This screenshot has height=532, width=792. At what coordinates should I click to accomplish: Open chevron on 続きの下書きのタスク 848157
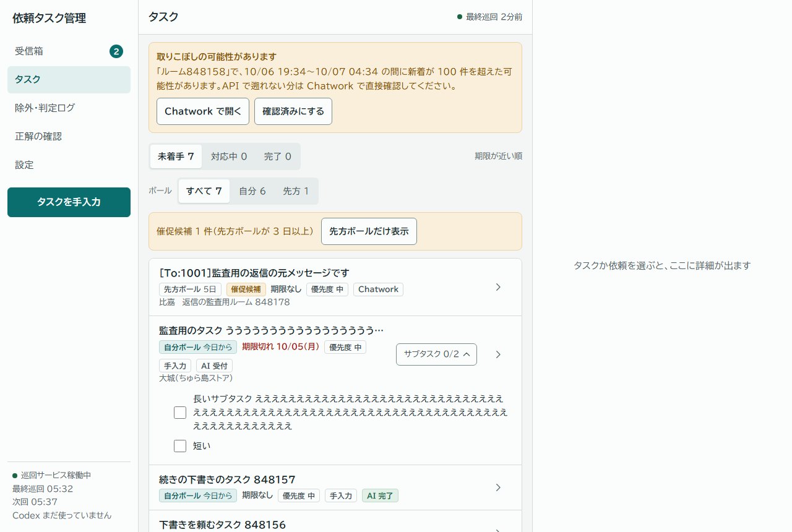pyautogui.click(x=499, y=487)
